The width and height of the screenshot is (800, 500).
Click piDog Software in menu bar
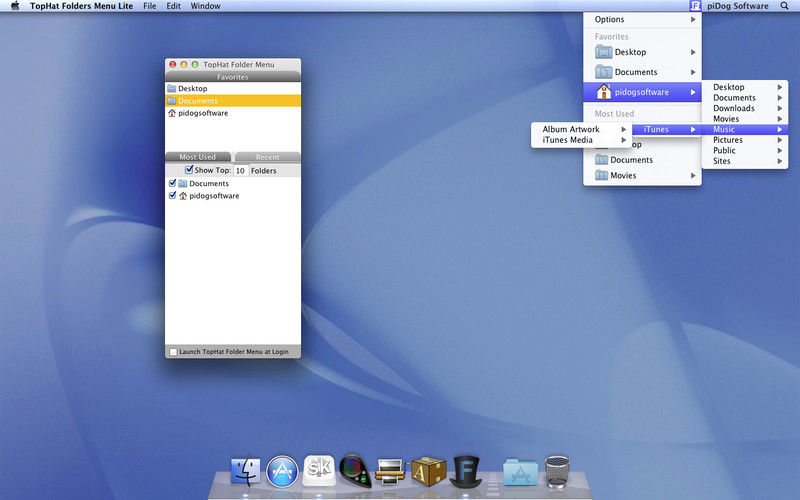(738, 6)
